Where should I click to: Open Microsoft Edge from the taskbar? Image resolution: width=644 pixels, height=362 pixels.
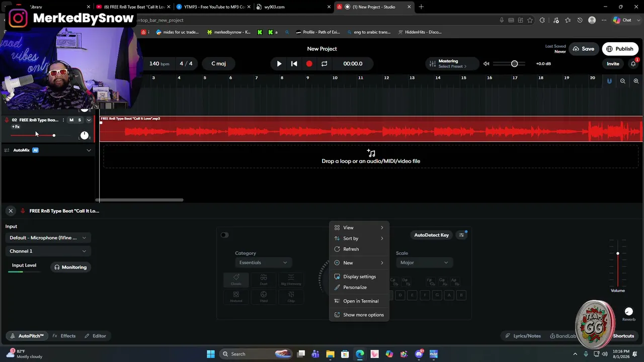[x=360, y=354]
